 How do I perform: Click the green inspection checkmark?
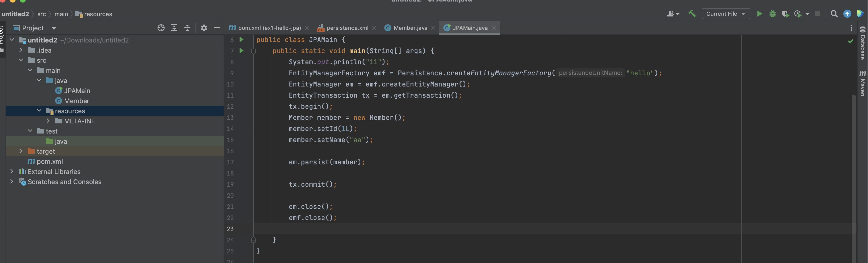(851, 41)
